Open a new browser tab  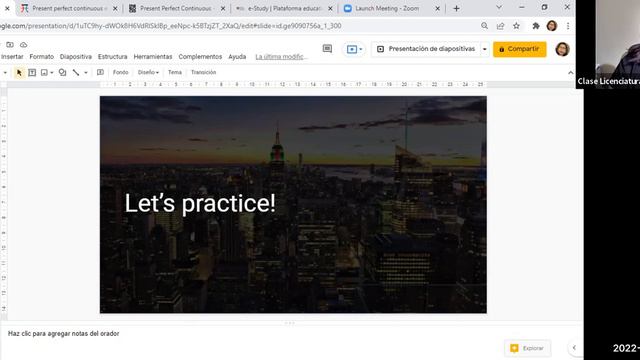click(456, 8)
